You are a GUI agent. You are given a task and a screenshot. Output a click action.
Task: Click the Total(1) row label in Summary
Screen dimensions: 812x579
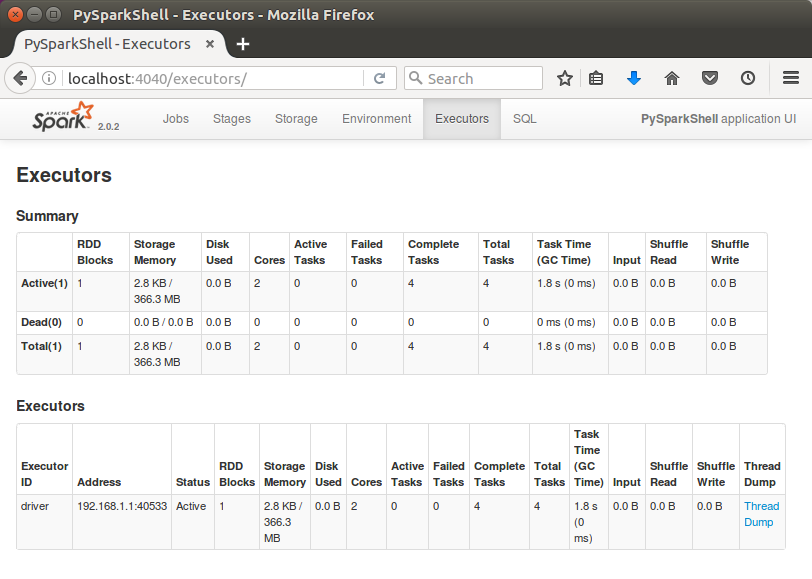(41, 346)
